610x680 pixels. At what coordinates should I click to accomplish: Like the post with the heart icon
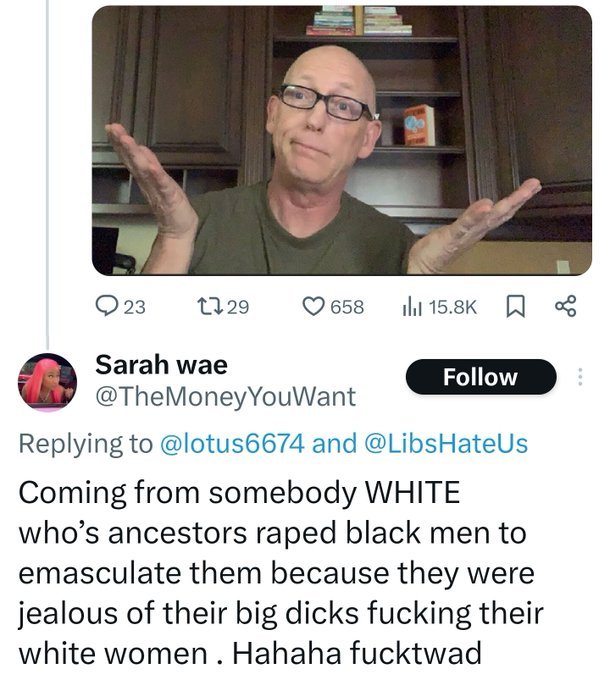click(x=313, y=306)
